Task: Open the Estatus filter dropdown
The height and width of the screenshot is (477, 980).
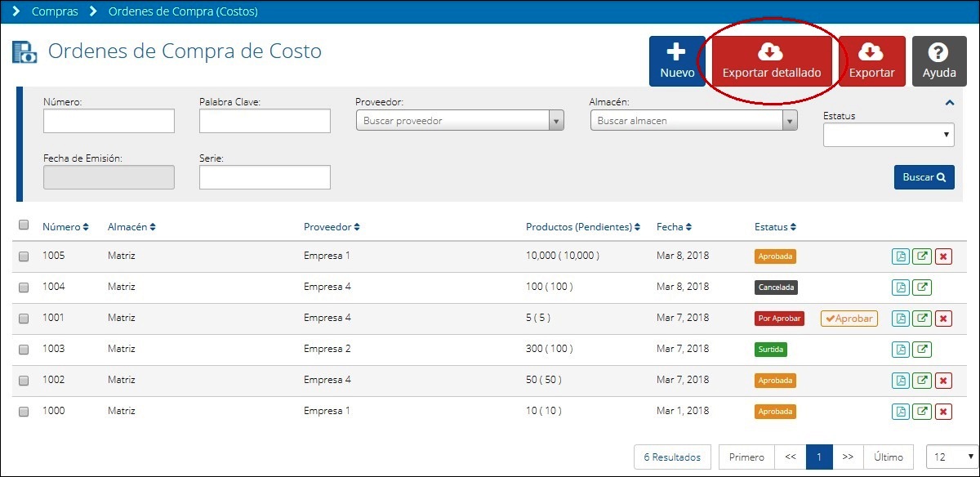Action: [x=889, y=135]
